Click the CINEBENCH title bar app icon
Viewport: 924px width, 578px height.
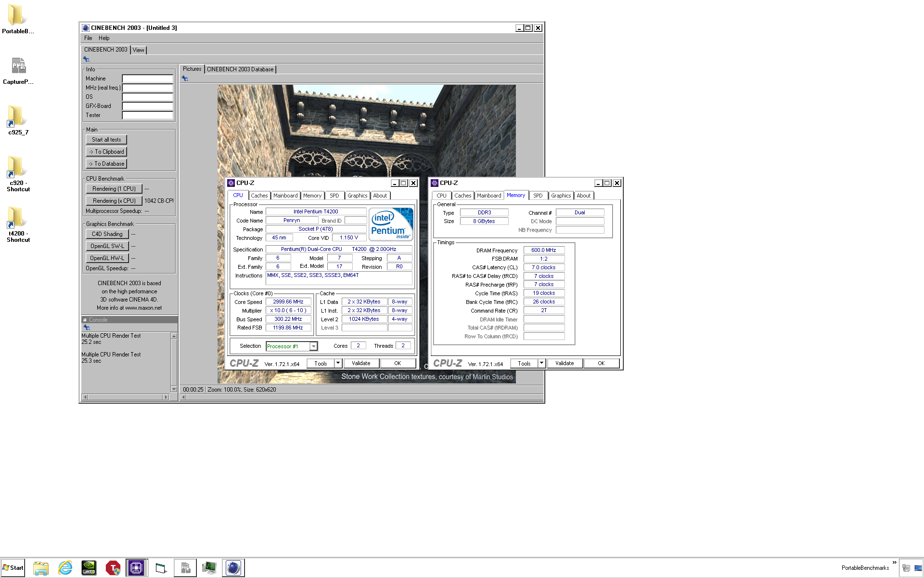click(86, 28)
